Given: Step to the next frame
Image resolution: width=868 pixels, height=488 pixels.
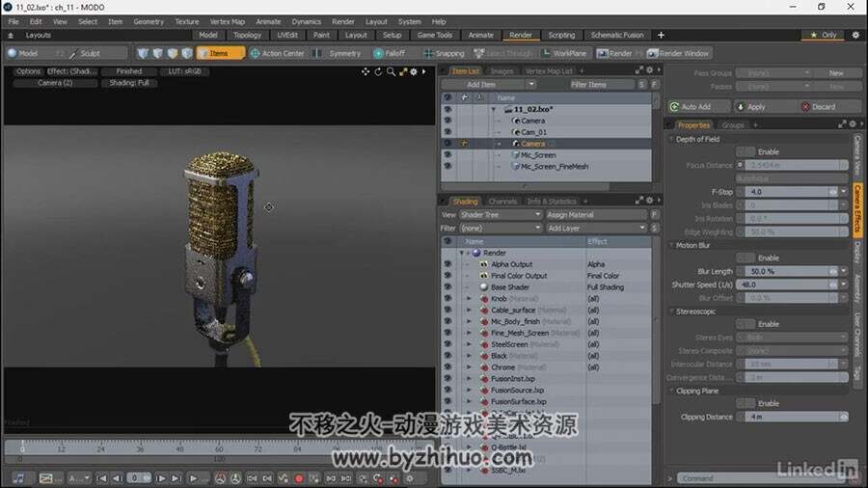Looking at the screenshot, I should coord(160,478).
